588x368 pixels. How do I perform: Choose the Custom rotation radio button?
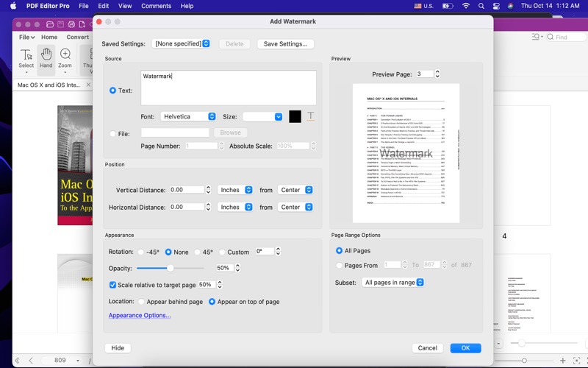pyautogui.click(x=222, y=252)
